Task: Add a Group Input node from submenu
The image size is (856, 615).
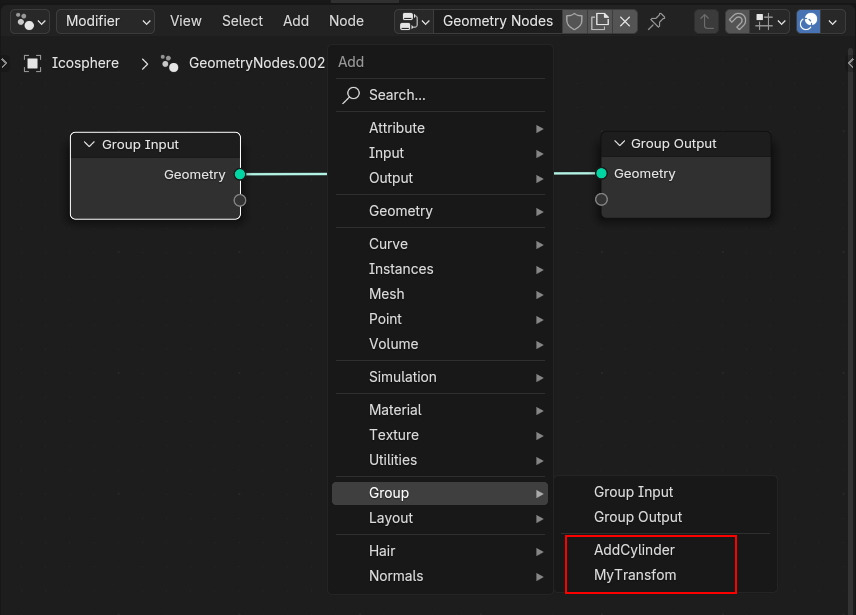Action: [665, 492]
